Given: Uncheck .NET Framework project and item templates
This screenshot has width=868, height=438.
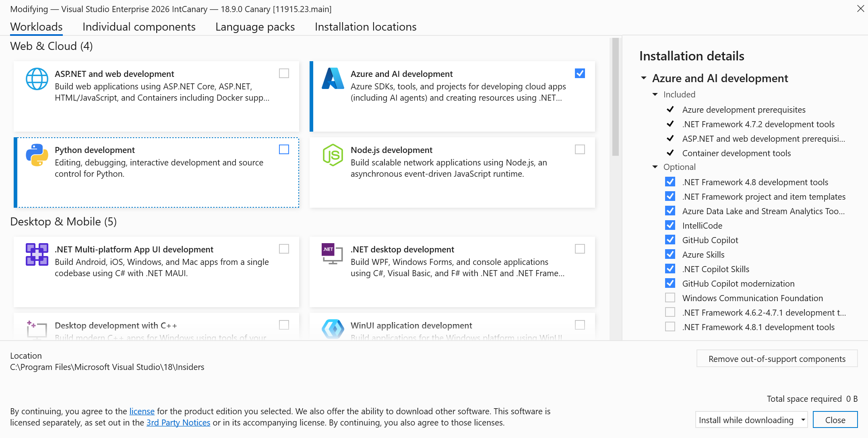Looking at the screenshot, I should tap(670, 196).
